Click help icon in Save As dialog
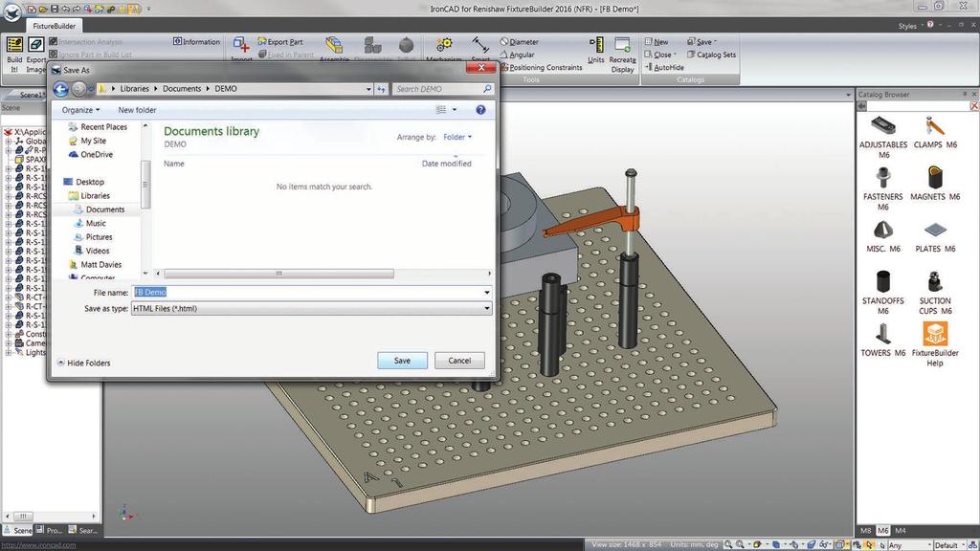 click(x=480, y=110)
